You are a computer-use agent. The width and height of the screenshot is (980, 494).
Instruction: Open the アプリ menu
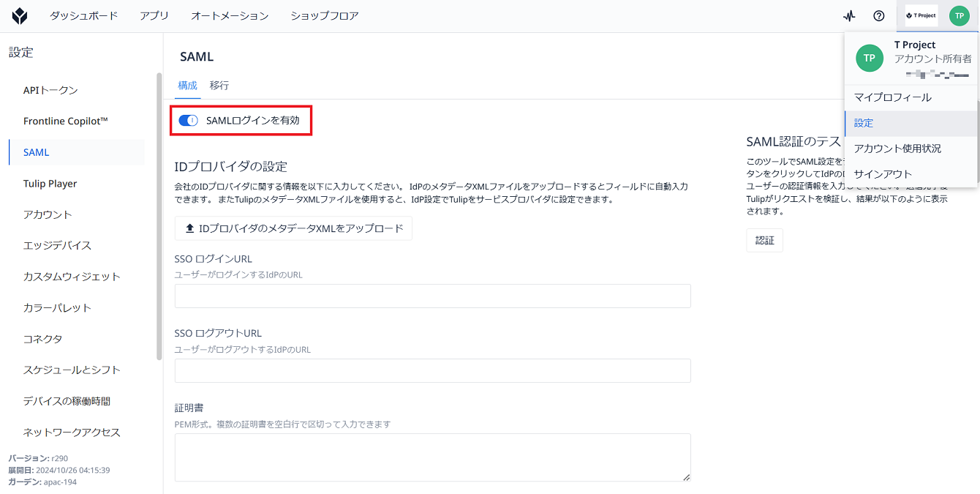154,15
